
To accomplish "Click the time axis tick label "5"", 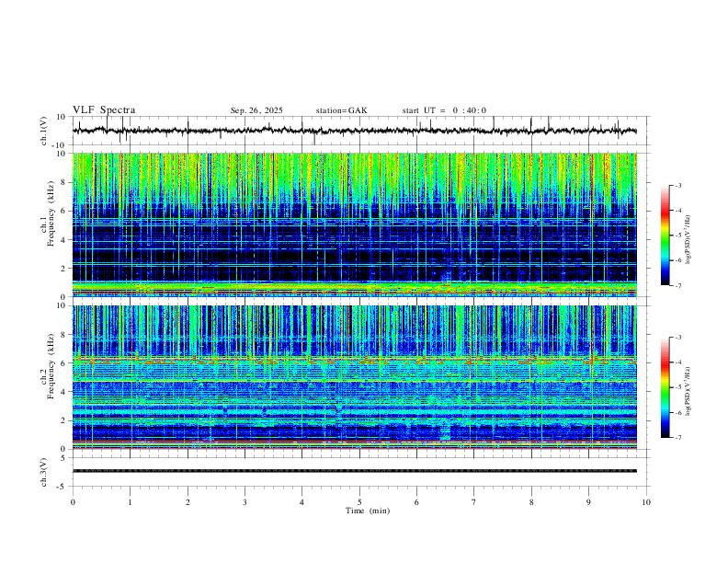I will tap(359, 502).
